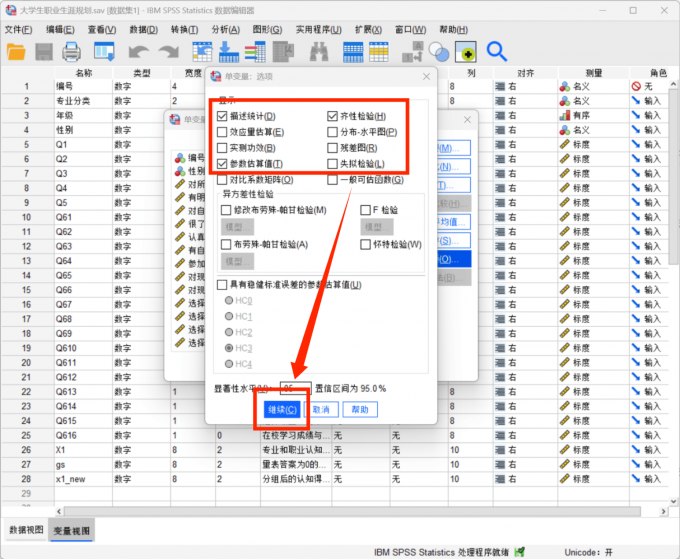Image resolution: width=680 pixels, height=559 pixels.
Task: Uncheck the 描述统计(D) checkbox
Action: [x=223, y=117]
